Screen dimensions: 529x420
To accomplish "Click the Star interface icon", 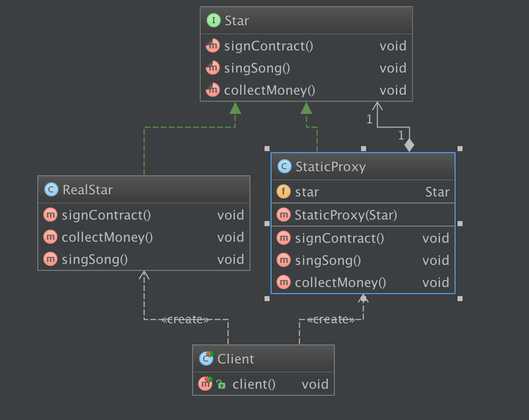I will [x=213, y=21].
